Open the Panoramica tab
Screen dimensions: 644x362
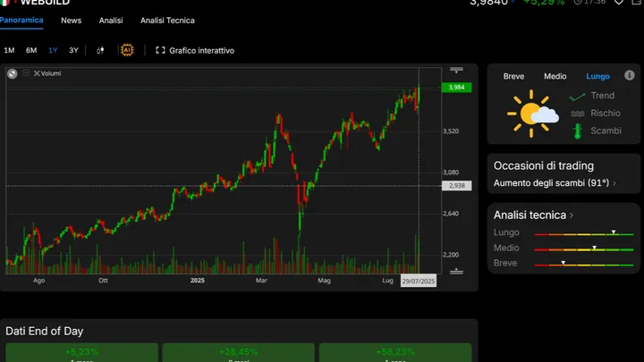point(21,20)
